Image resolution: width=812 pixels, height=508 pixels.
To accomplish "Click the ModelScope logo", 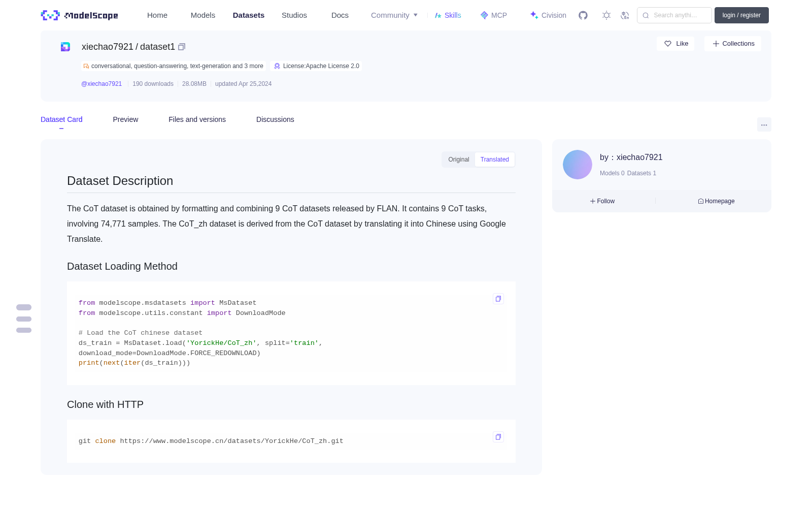I will coord(79,15).
